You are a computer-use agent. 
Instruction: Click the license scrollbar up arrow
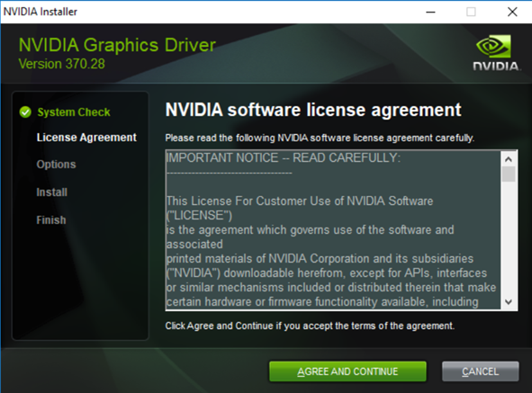[509, 158]
